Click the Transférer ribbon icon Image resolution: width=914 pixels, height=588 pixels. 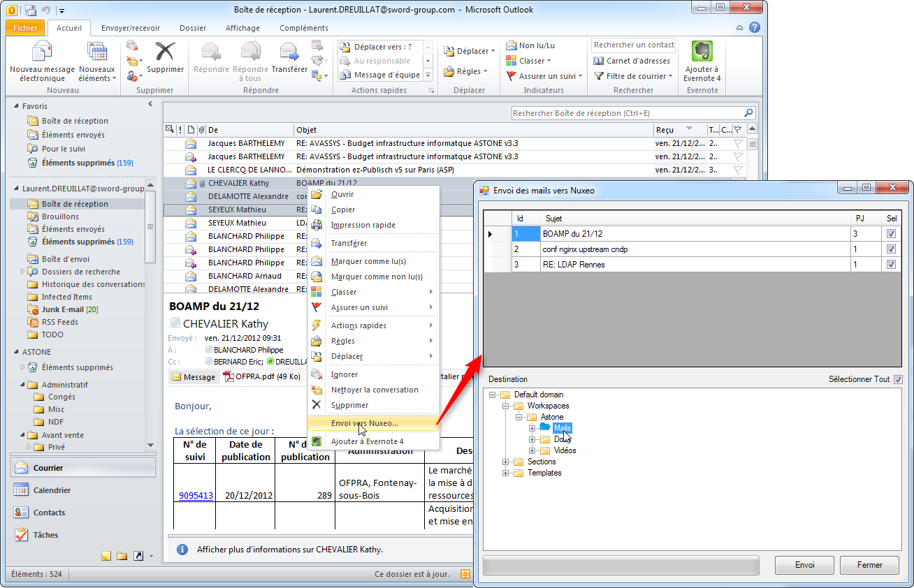[x=289, y=57]
